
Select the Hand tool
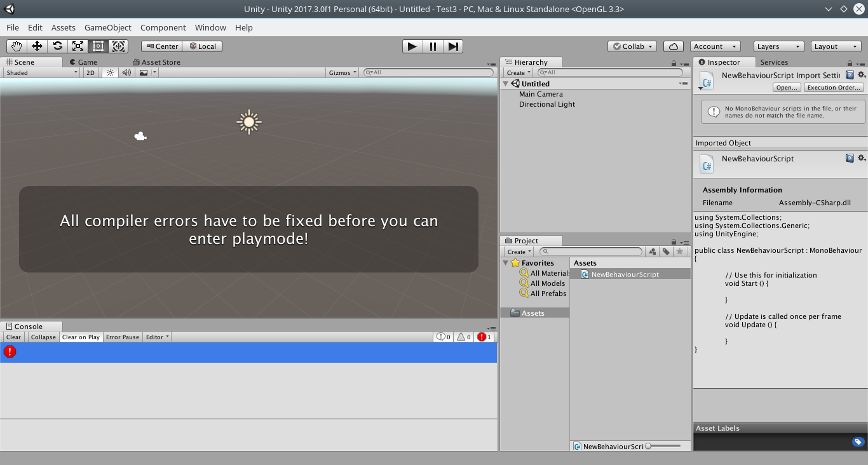point(17,46)
